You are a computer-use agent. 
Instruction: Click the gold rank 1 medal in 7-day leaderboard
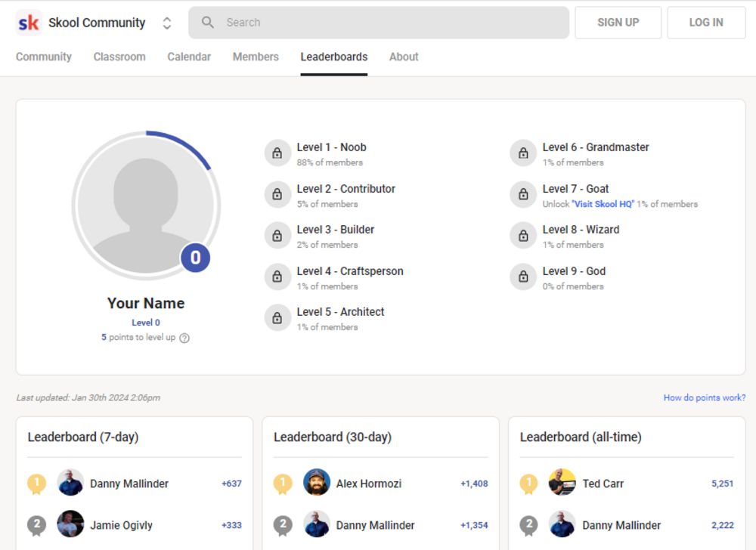[36, 484]
